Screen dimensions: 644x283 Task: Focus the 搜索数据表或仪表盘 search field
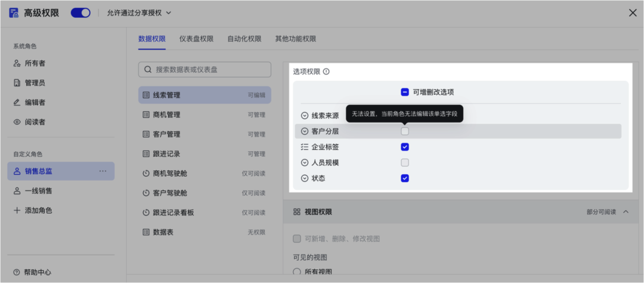205,69
